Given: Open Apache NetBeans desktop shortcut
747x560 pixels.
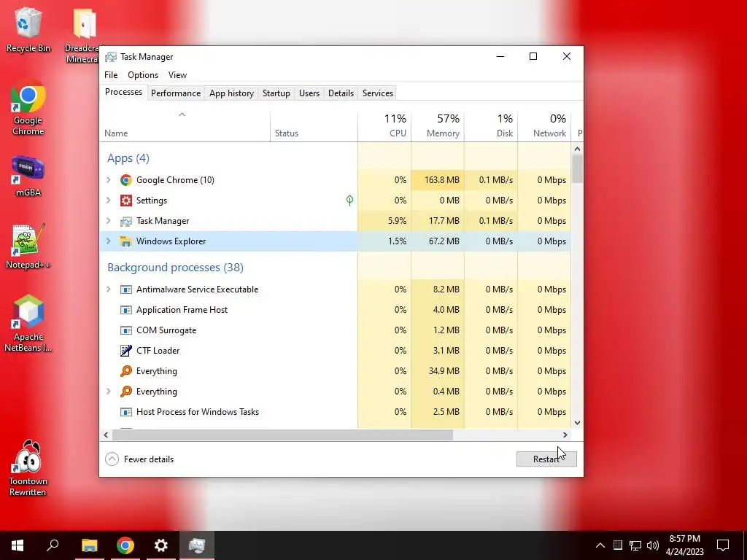Looking at the screenshot, I should [28, 324].
